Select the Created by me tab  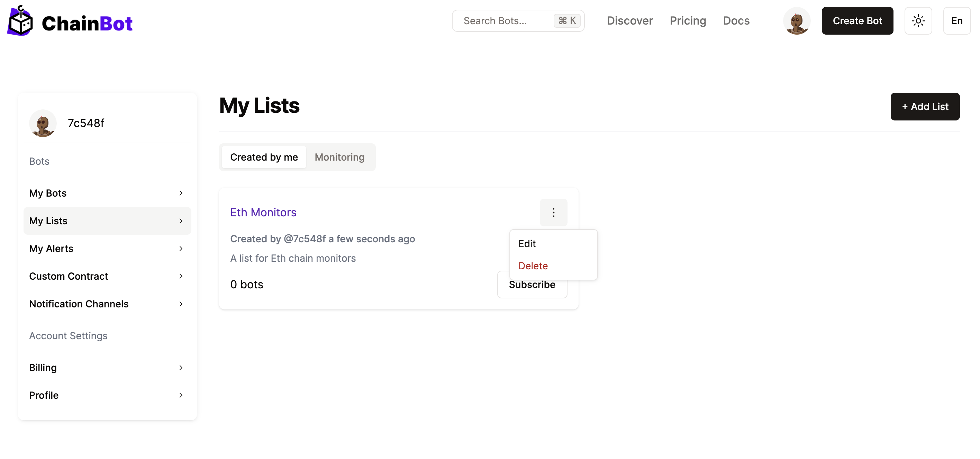264,157
